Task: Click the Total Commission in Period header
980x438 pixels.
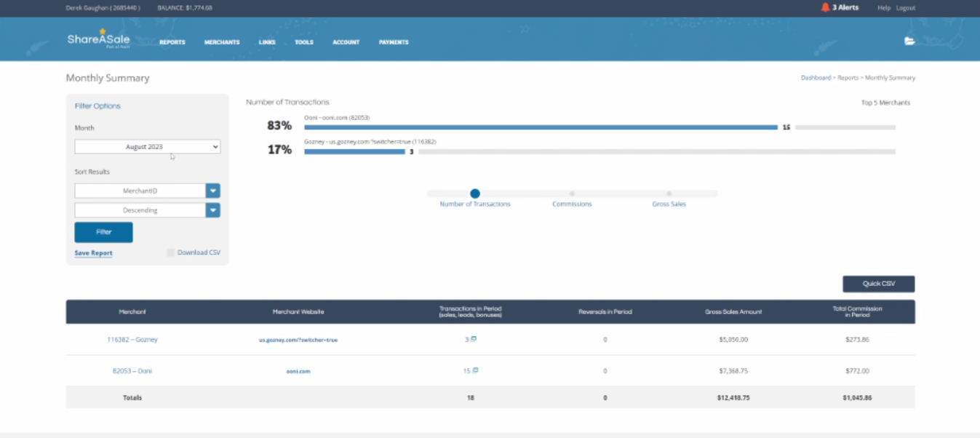Action: [858, 311]
